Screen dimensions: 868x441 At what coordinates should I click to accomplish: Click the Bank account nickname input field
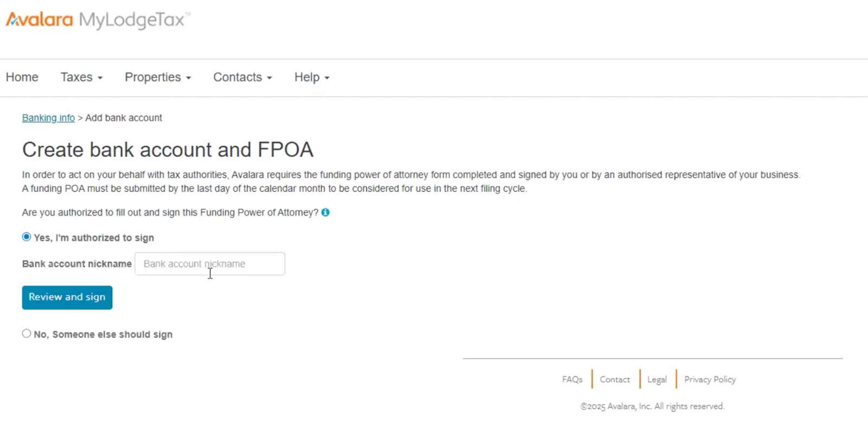pos(209,264)
